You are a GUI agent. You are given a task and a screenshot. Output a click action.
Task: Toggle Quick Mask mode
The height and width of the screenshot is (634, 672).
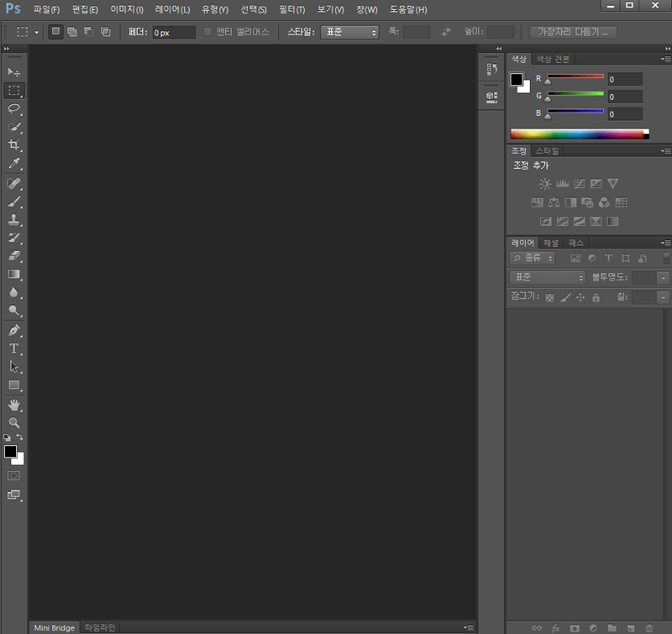pyautogui.click(x=13, y=475)
